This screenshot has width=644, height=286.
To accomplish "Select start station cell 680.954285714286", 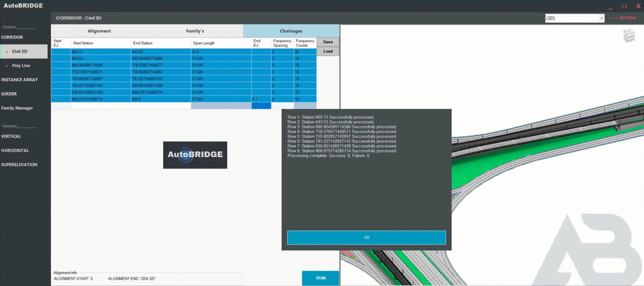I will coord(101,65).
